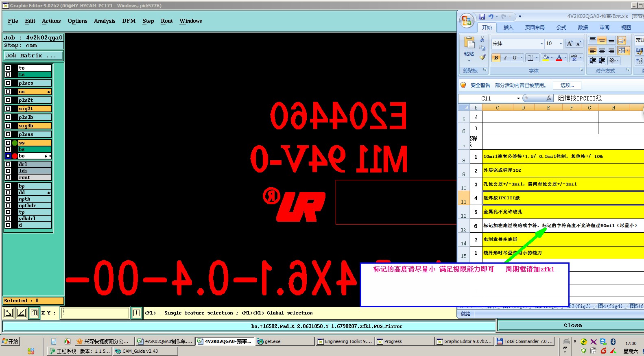Decrease the cell indent

pos(593,61)
